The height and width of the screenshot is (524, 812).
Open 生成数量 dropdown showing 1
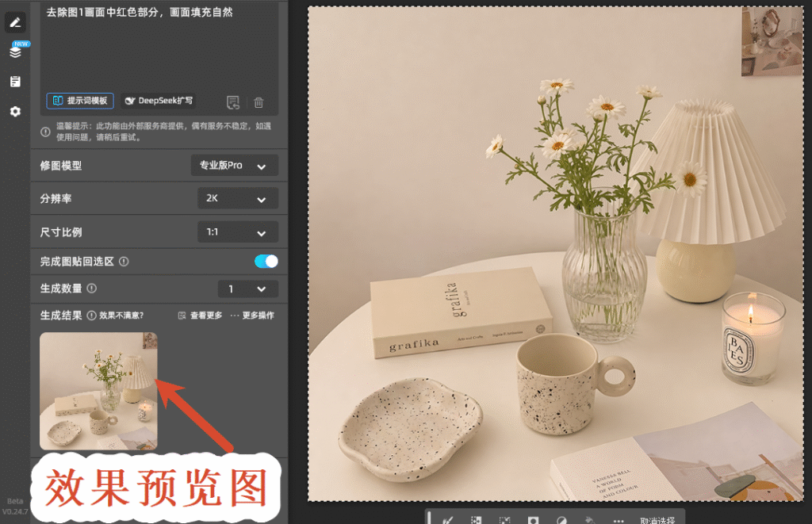click(x=247, y=289)
